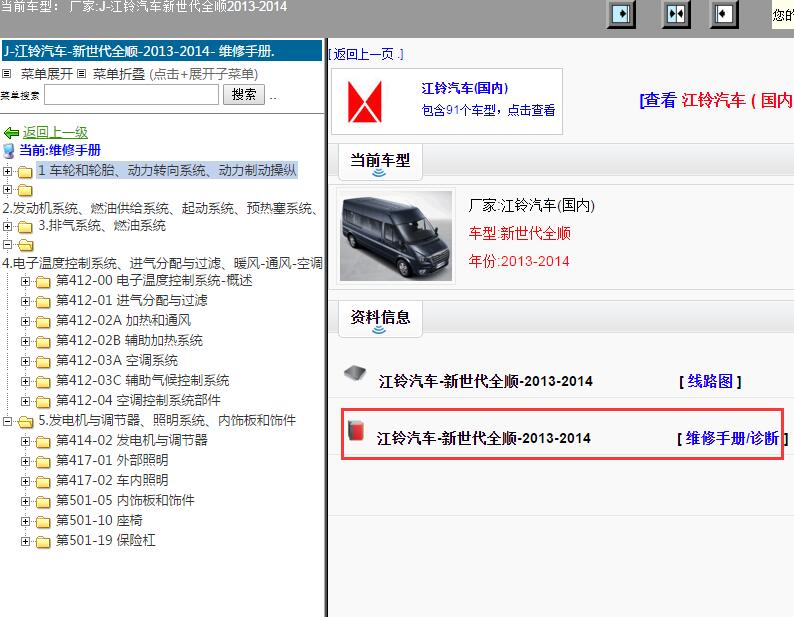
Task: Select 第412-03A 空调系统 tree item
Action: coord(117,361)
